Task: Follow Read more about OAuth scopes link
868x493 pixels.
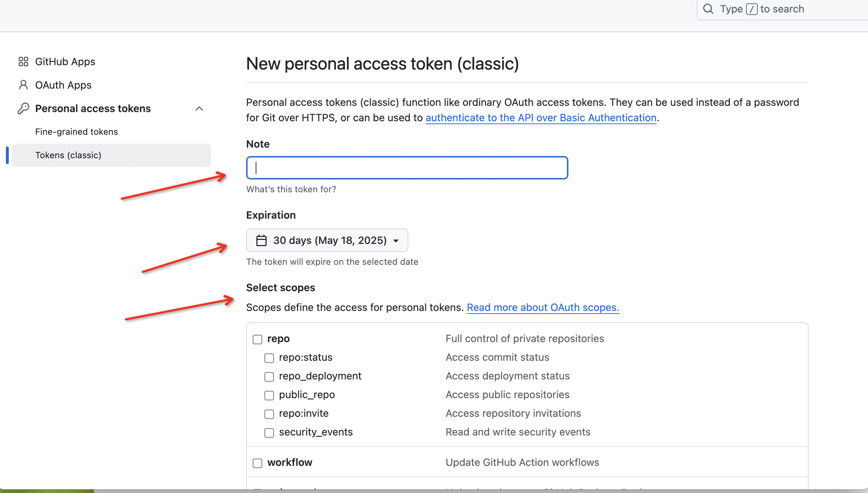Action: click(543, 308)
